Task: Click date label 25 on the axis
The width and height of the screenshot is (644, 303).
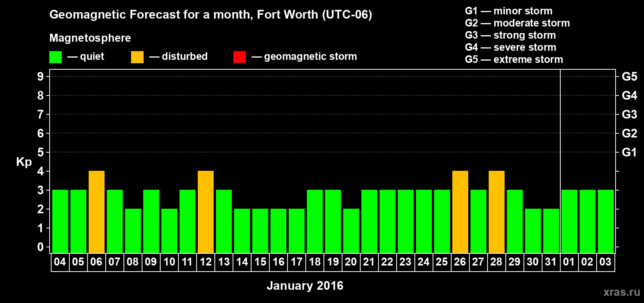Action: point(442,262)
